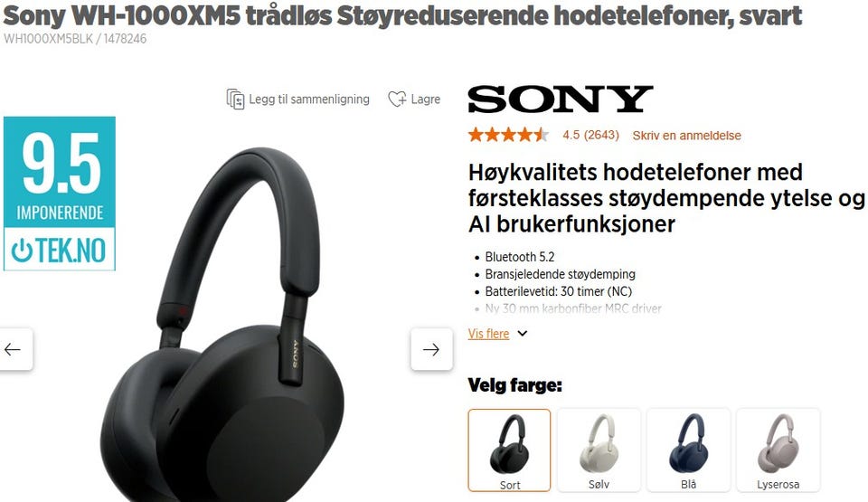Click the product title Sony WH-1000XM5

(402, 15)
